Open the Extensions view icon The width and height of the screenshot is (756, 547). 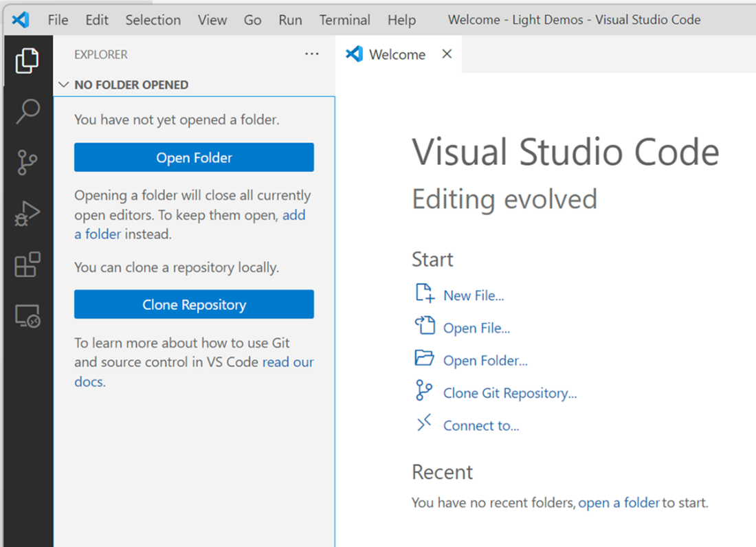[27, 265]
